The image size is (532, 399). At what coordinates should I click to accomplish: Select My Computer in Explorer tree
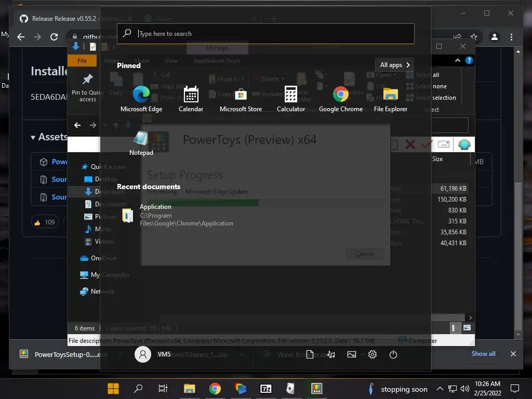point(104,275)
